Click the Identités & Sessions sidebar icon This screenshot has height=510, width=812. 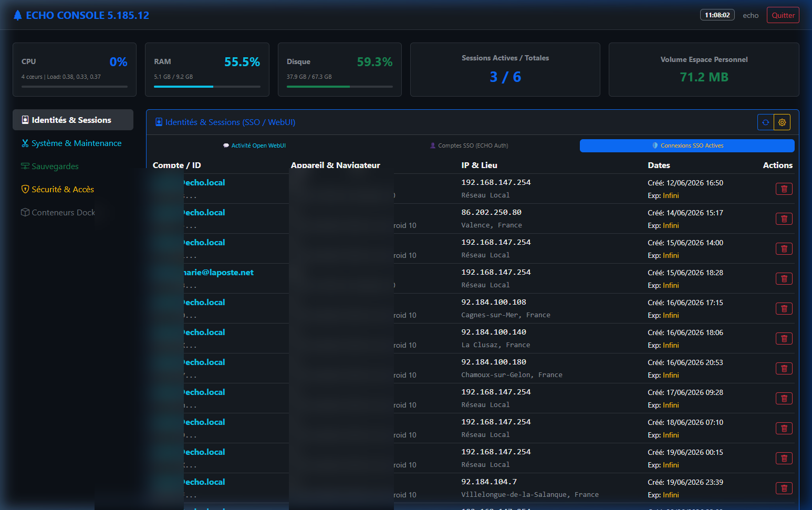(x=25, y=120)
